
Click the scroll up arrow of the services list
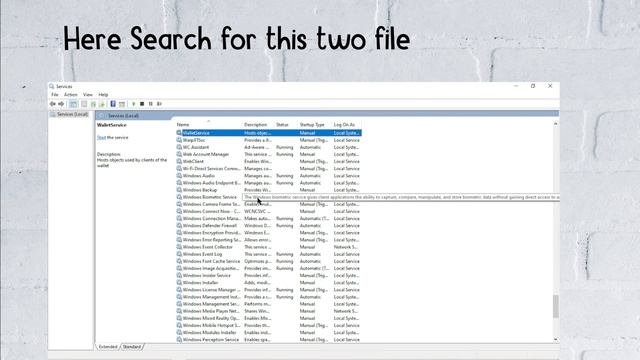pyautogui.click(x=556, y=124)
